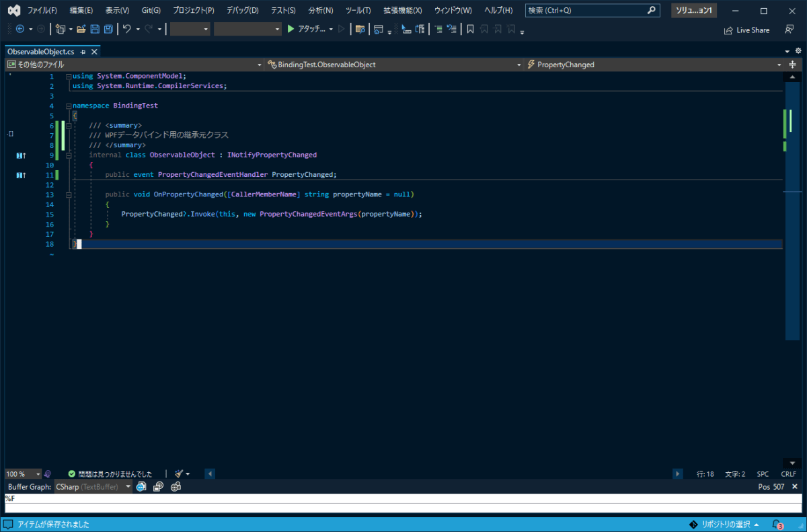The image size is (807, 532).
Task: Click the status bar output window icon
Action: [9, 524]
